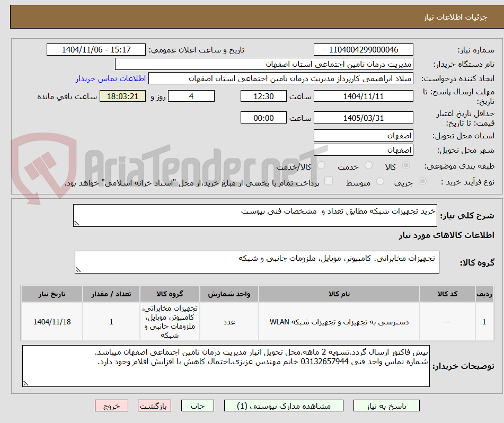Viewport: 504px width, 423px height.
Task: Click the تاریخ نیاز column header
Action: pos(52,294)
